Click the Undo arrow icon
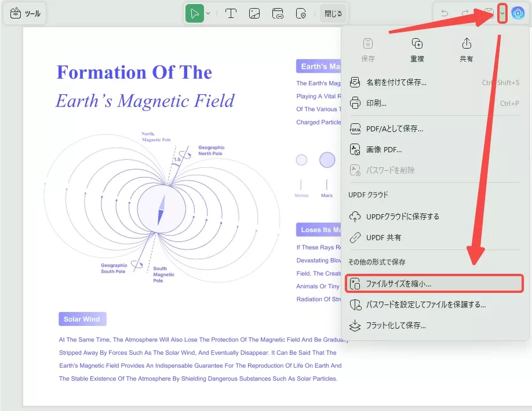 click(444, 13)
